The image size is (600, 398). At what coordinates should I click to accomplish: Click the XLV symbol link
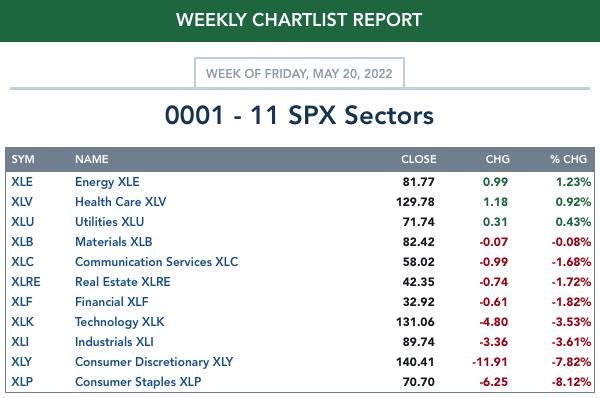point(22,202)
